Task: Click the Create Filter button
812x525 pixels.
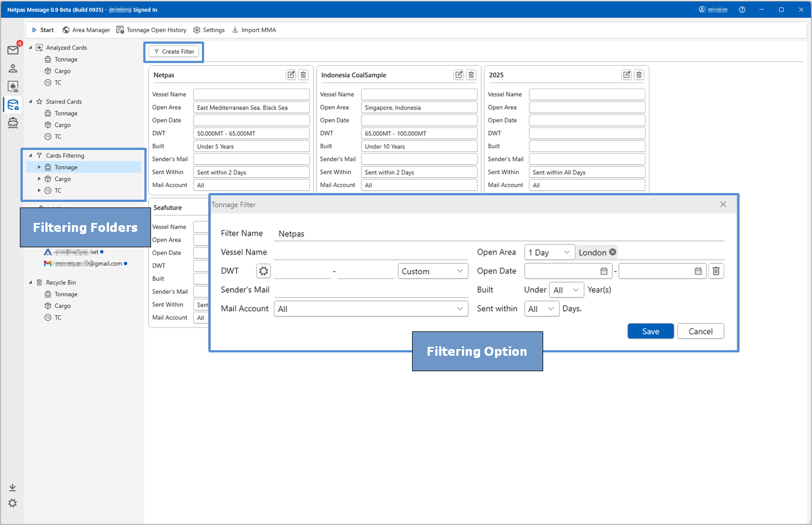Action: (174, 51)
